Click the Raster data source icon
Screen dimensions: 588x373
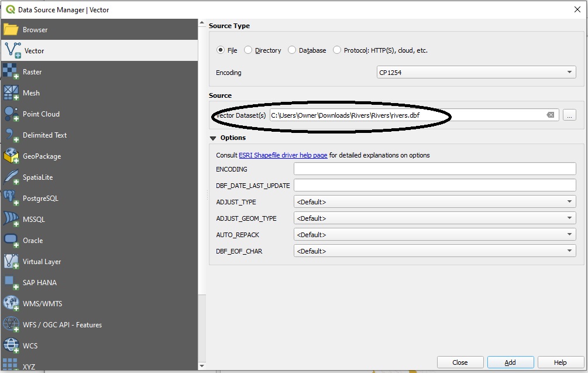(x=11, y=72)
